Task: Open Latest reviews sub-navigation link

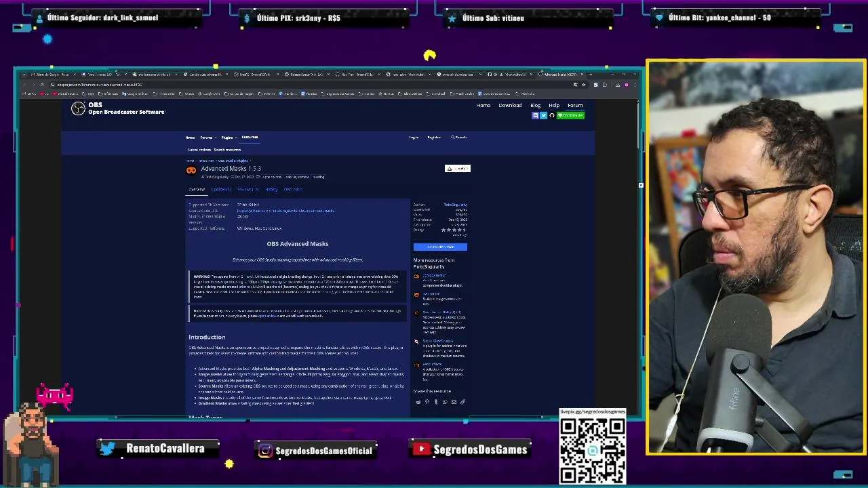Action: coord(199,150)
